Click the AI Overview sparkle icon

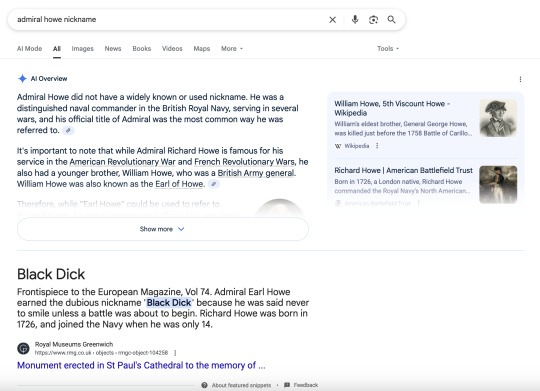coord(22,79)
